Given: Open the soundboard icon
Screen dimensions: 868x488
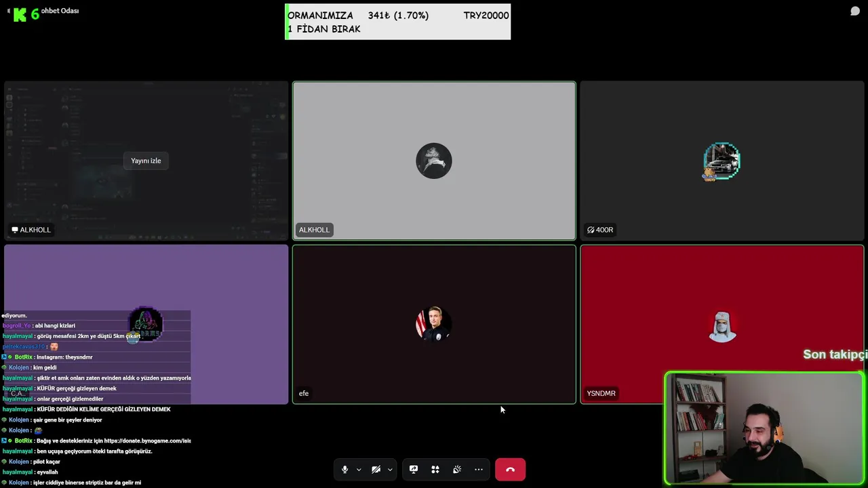Looking at the screenshot, I should tap(457, 470).
